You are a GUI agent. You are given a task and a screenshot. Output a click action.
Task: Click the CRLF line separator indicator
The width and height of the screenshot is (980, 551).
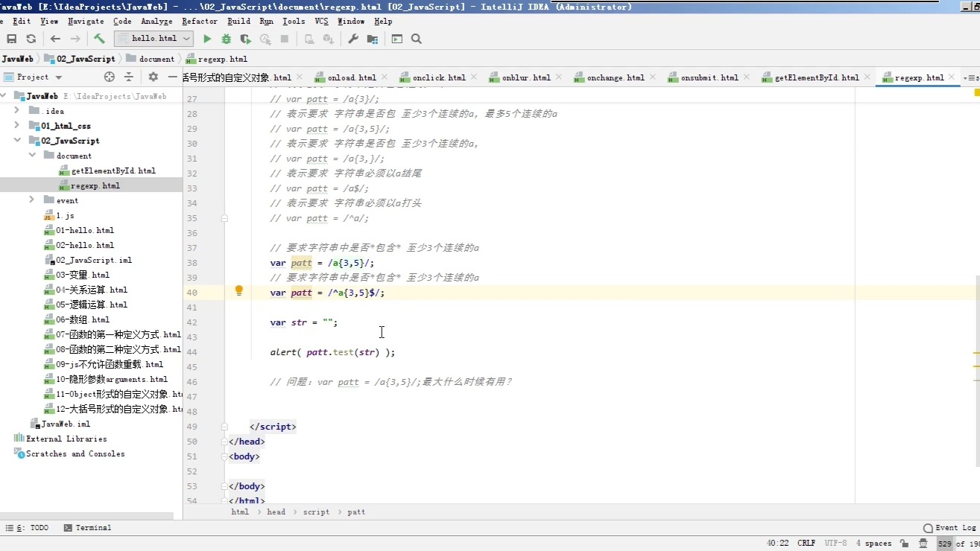pyautogui.click(x=806, y=544)
